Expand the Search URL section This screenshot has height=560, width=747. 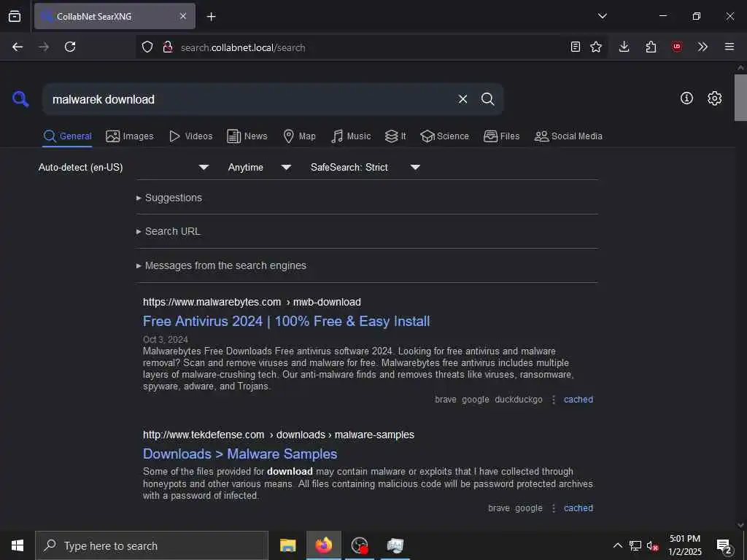pyautogui.click(x=169, y=231)
